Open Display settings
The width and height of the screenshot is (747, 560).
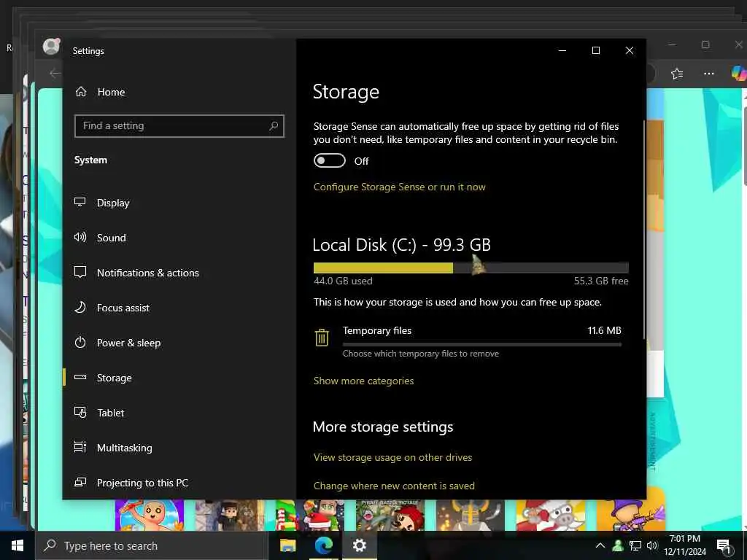click(113, 203)
